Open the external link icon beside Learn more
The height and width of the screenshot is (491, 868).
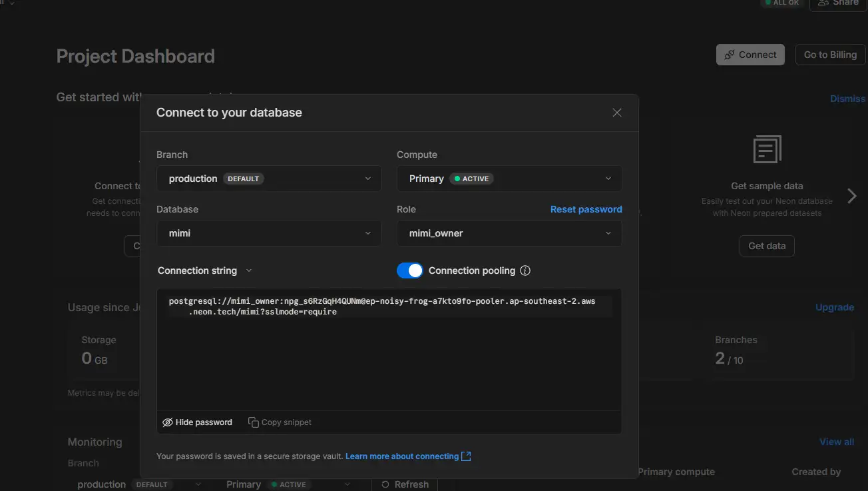pyautogui.click(x=466, y=456)
